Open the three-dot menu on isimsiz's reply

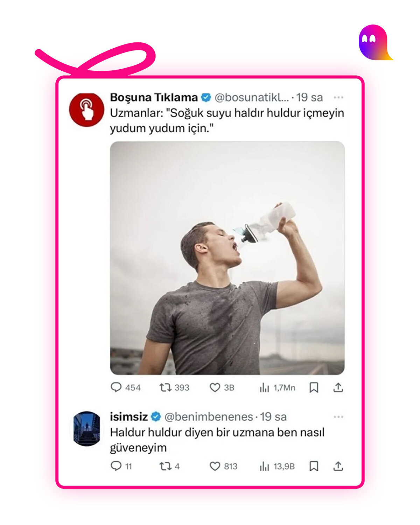(338, 416)
